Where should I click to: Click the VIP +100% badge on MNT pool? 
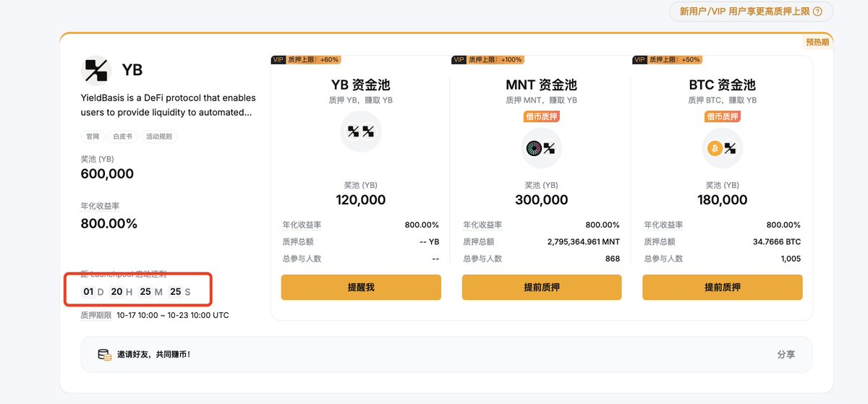488,60
